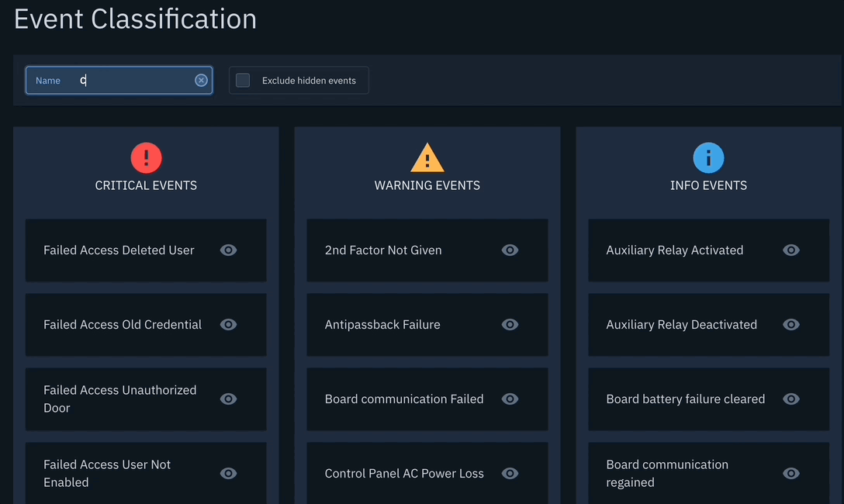The width and height of the screenshot is (844, 504).
Task: Hide Board communication regained event
Action: (790, 473)
